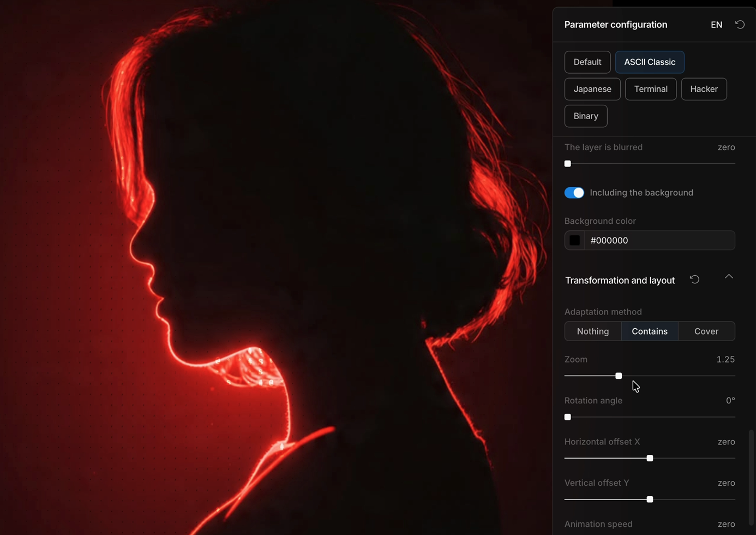The height and width of the screenshot is (535, 756).
Task: Click the Zoom slider handle
Action: point(619,376)
